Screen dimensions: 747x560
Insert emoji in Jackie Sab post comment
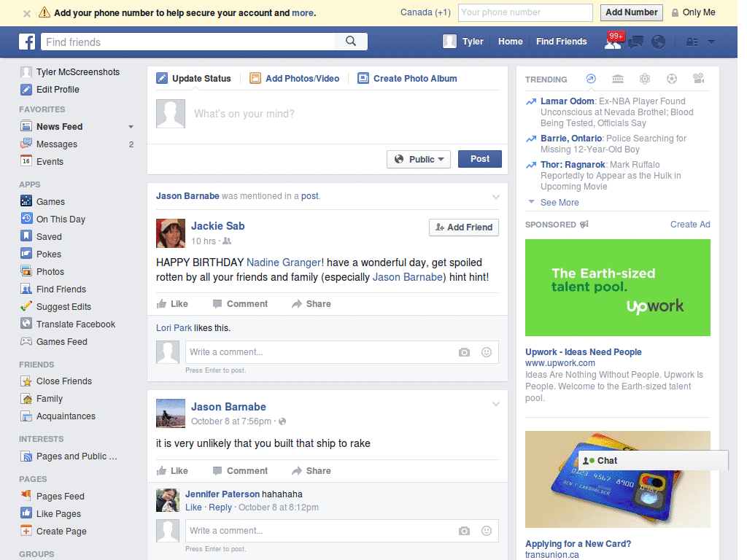coord(487,352)
